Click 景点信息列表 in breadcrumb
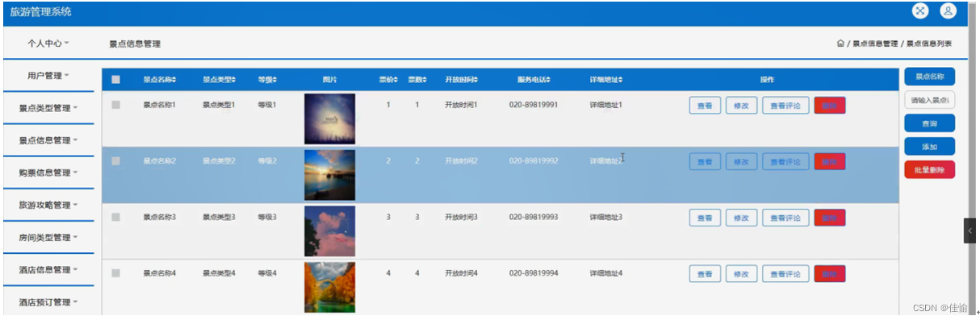Screen dimensions: 980x320 [928, 44]
